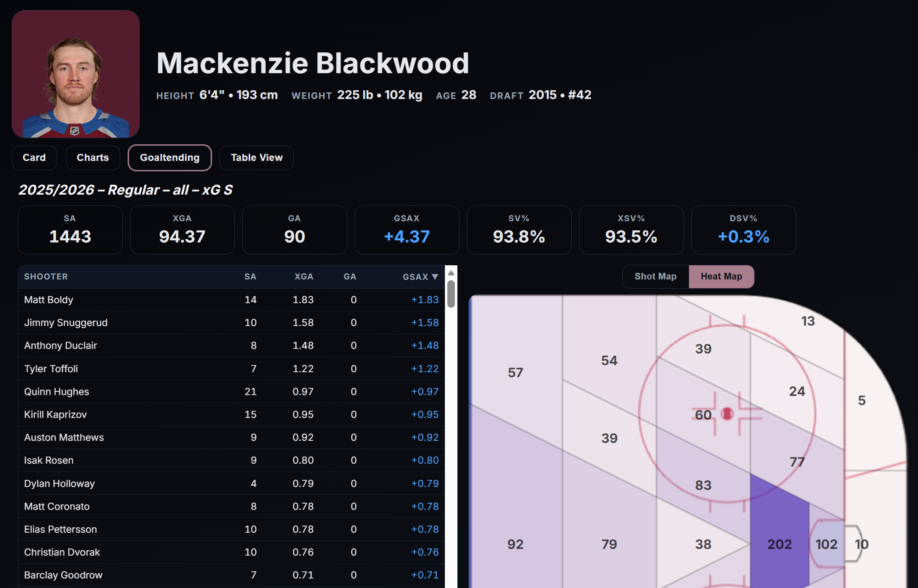Switch to Table View
This screenshot has width=918, height=588.
coord(257,158)
